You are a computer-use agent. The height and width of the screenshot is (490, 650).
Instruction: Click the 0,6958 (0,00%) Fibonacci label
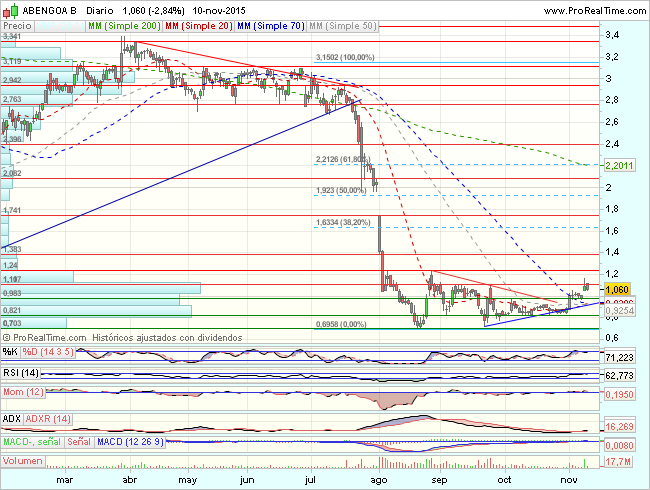click(341, 324)
